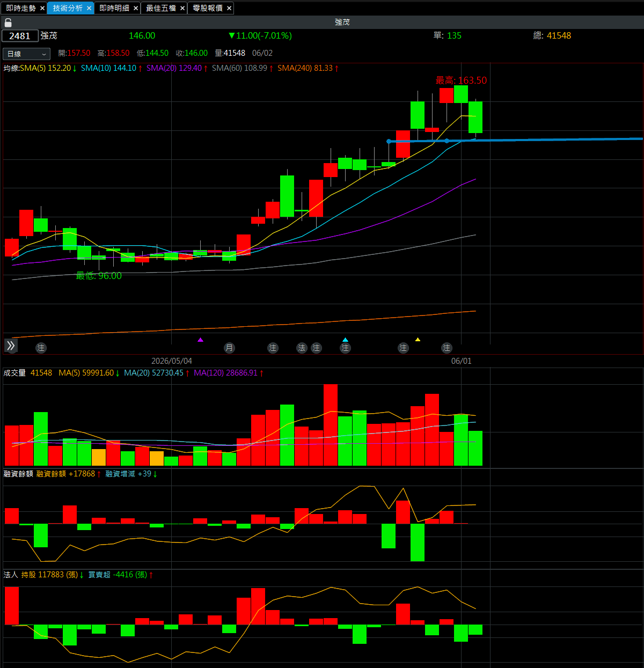Click the 收:146.00 close price
This screenshot has width=644, height=668.
192,53
